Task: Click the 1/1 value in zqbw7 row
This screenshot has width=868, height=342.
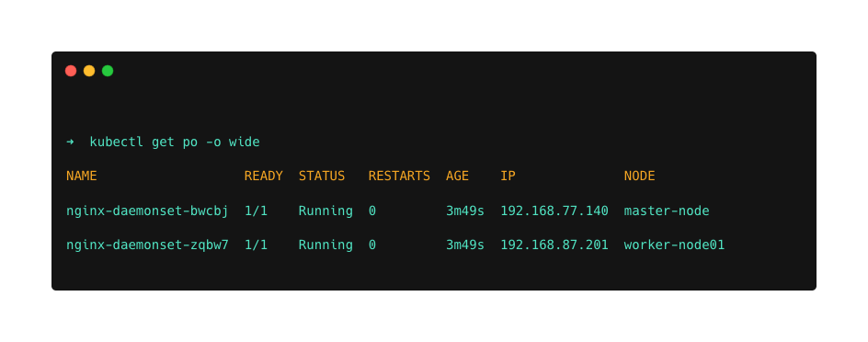Action: (x=256, y=245)
